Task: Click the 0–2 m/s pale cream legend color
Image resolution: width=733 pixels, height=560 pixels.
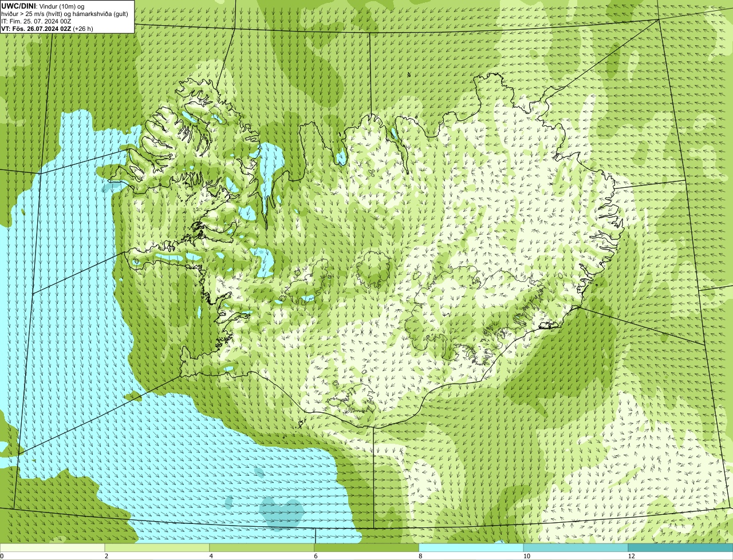Action: (52, 548)
